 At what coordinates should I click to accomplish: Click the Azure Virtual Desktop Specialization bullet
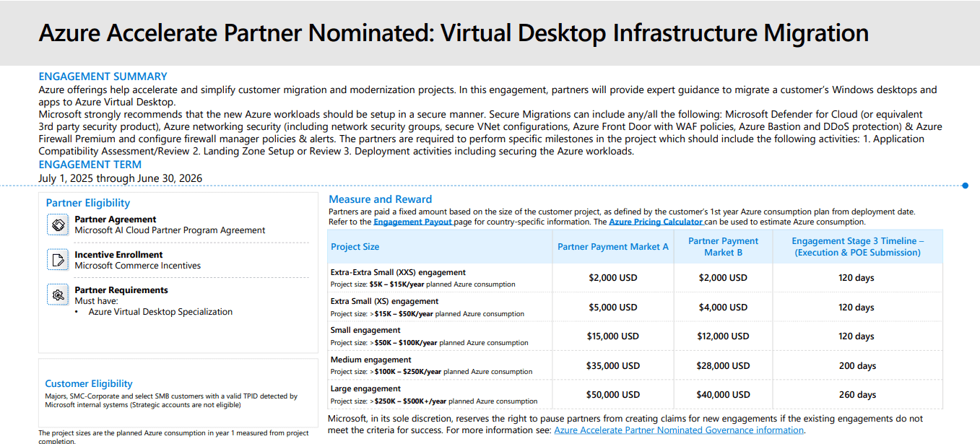[160, 312]
